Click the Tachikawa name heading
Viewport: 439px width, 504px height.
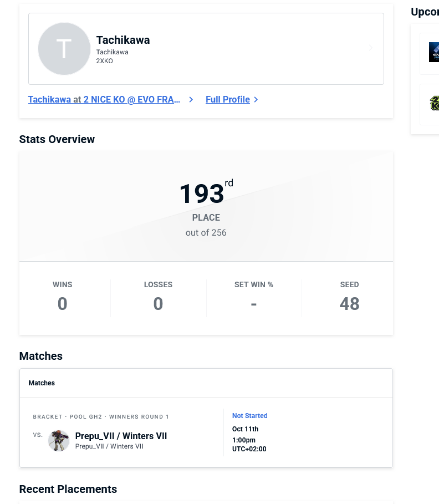click(x=123, y=40)
